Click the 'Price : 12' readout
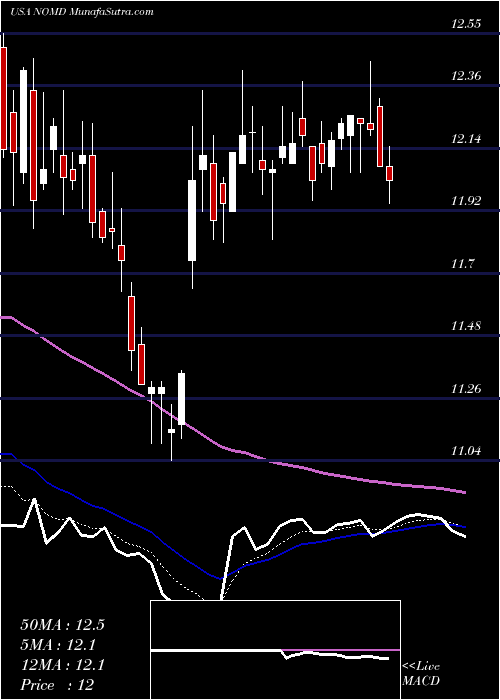Screen dimensions: 500x700 click(x=57, y=685)
